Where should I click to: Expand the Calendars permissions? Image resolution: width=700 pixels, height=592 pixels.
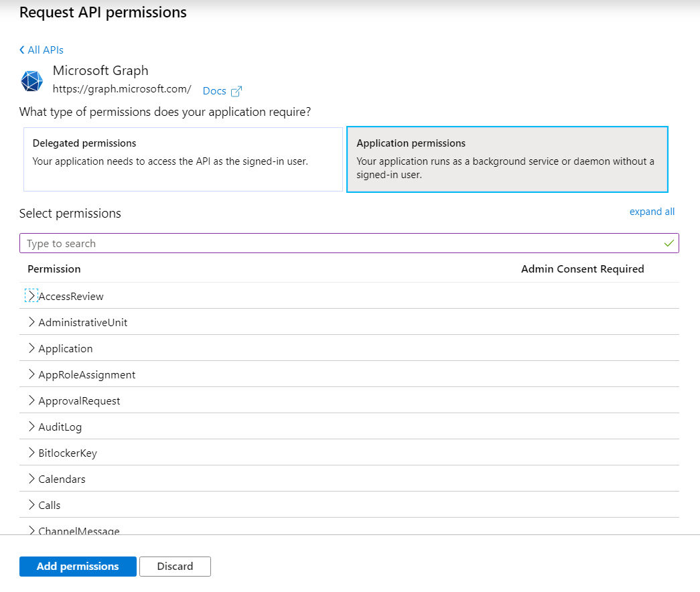(31, 479)
